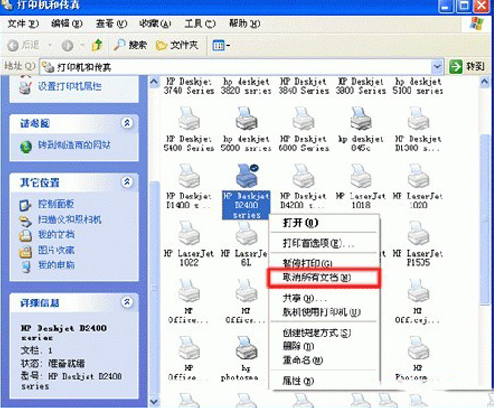Select the hp photosmart printer icon
This screenshot has width=494, height=408.
click(246, 348)
